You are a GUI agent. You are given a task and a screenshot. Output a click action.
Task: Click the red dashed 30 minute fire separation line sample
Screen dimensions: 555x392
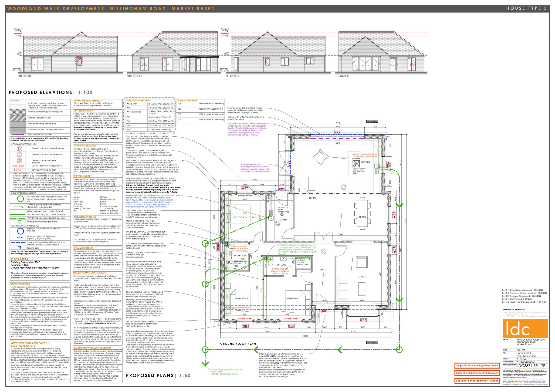[18, 166]
